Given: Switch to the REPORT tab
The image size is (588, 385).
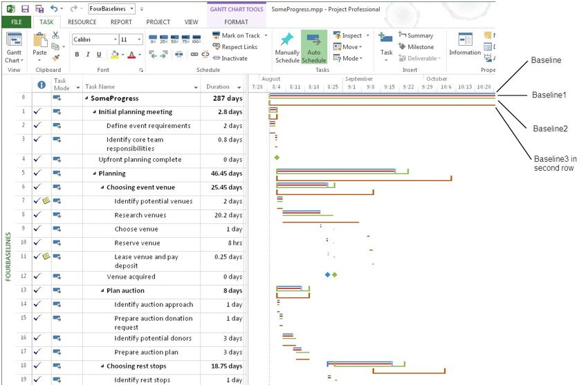Looking at the screenshot, I should point(121,22).
